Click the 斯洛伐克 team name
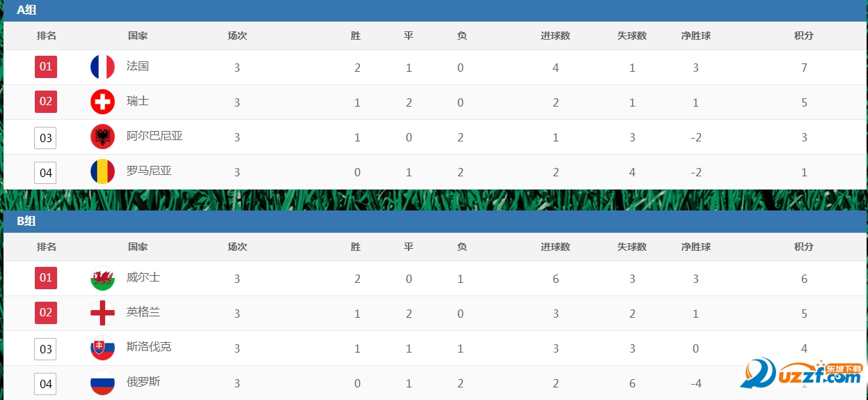The width and height of the screenshot is (868, 400). [149, 347]
